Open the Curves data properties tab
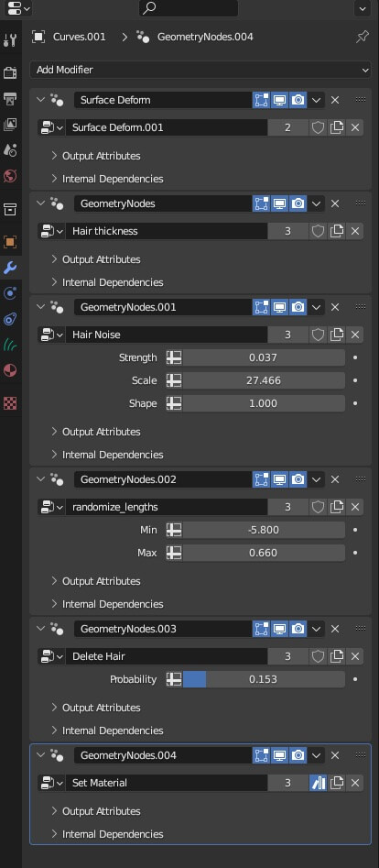379x868 pixels. click(x=10, y=345)
